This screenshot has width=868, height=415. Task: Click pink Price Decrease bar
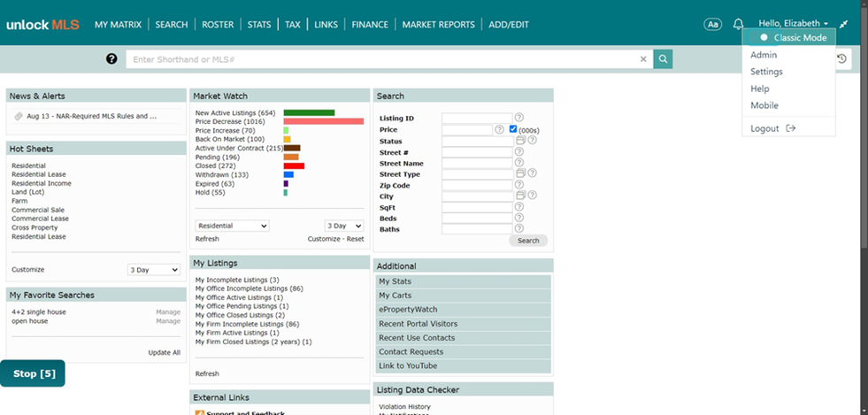point(324,121)
